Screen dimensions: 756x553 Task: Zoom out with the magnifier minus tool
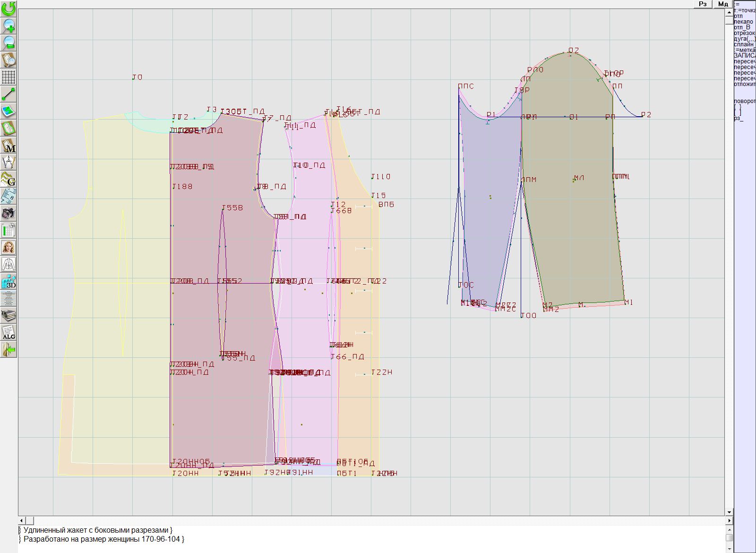click(9, 43)
